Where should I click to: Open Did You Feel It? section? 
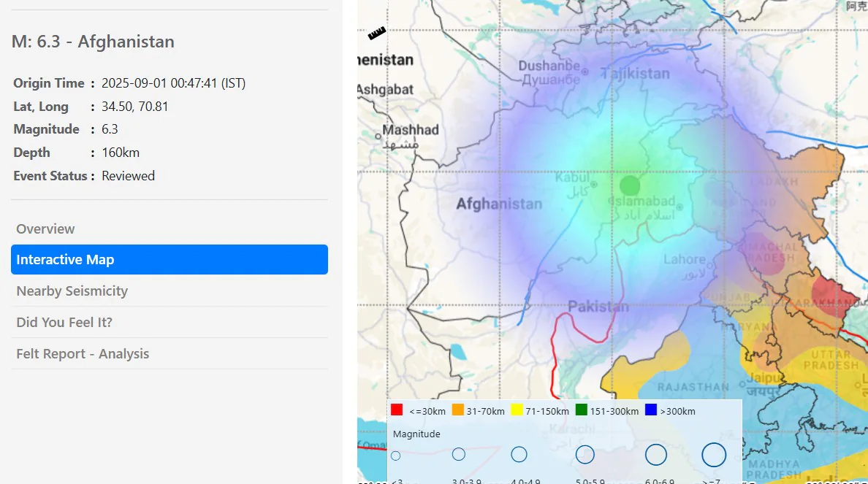coord(170,323)
